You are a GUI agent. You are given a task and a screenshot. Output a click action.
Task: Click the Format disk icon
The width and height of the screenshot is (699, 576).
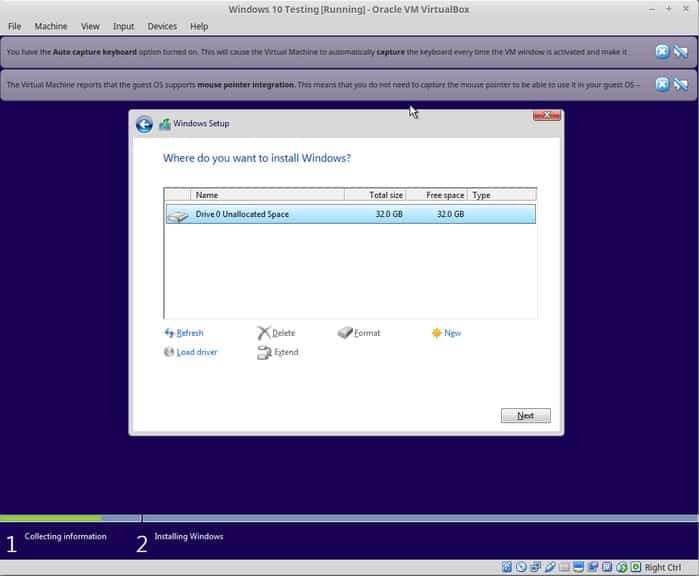345,333
